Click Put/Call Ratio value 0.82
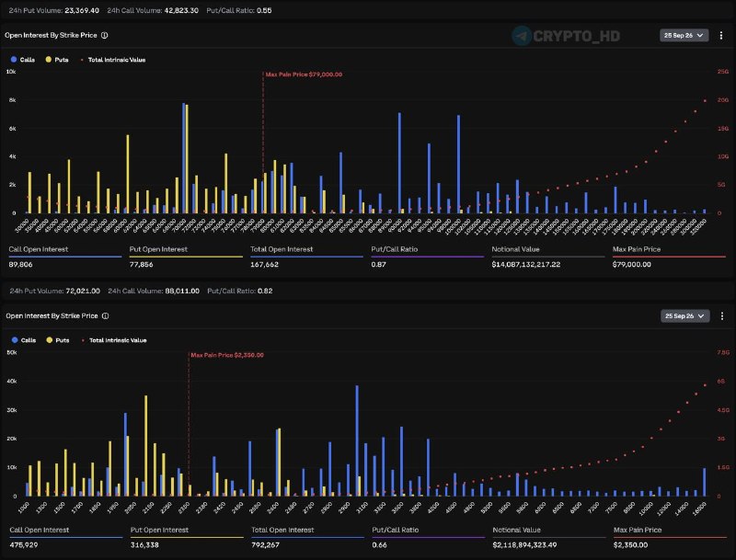The width and height of the screenshot is (736, 560). [x=265, y=291]
